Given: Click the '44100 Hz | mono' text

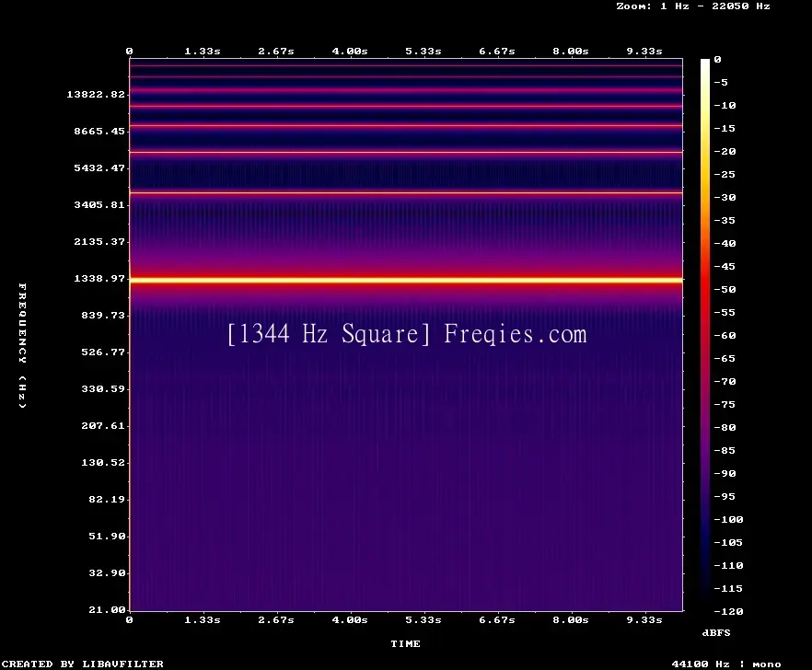Looking at the screenshot, I should pos(726,664).
